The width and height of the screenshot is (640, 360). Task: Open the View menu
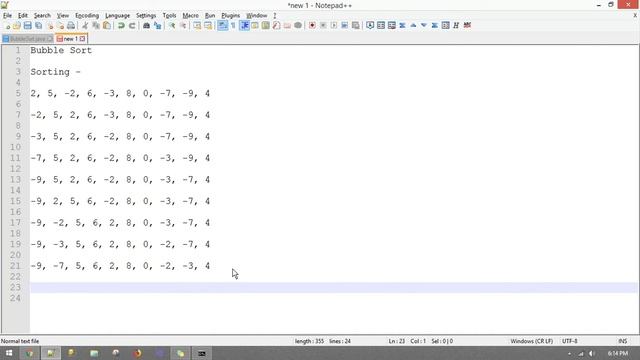pyautogui.click(x=62, y=16)
